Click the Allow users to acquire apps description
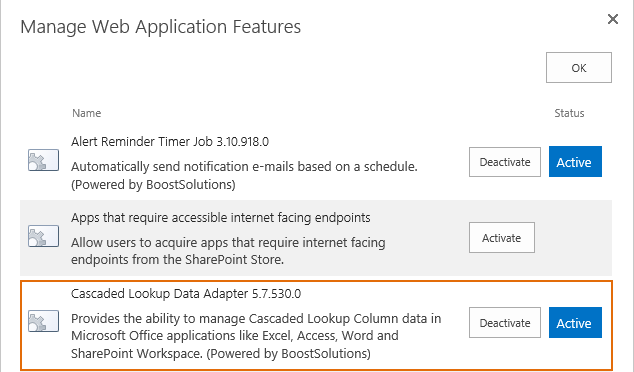 228,251
